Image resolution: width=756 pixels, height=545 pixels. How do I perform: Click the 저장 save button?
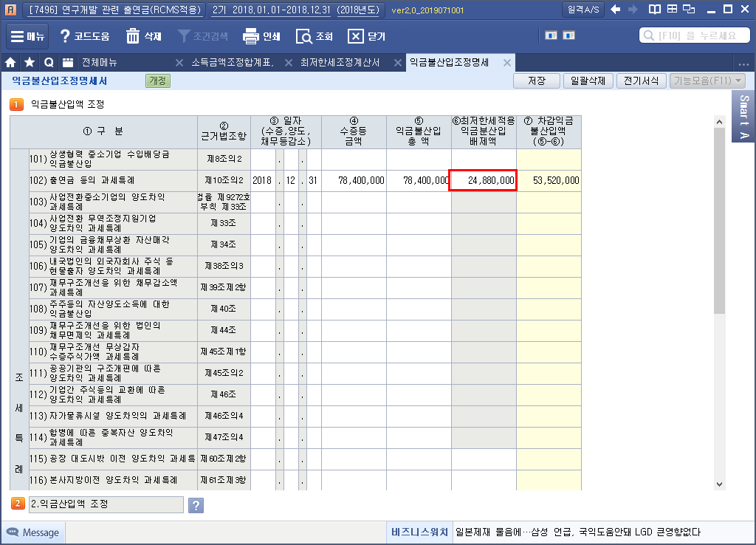click(x=537, y=80)
